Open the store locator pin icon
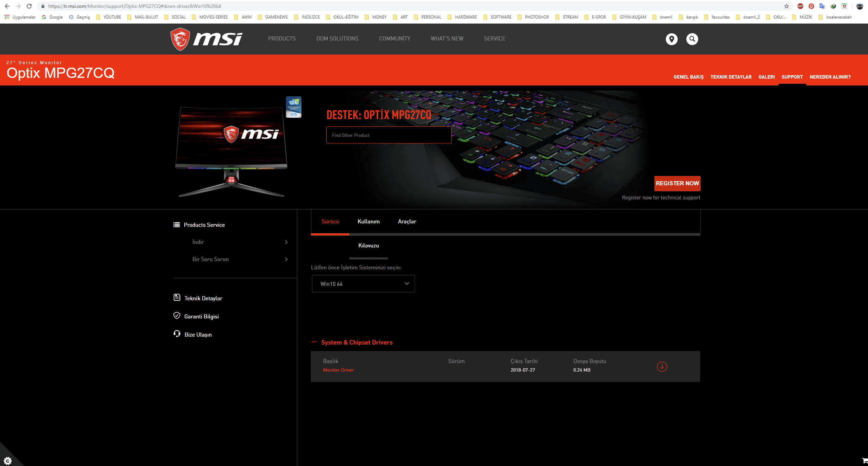The image size is (868, 466). click(x=671, y=39)
